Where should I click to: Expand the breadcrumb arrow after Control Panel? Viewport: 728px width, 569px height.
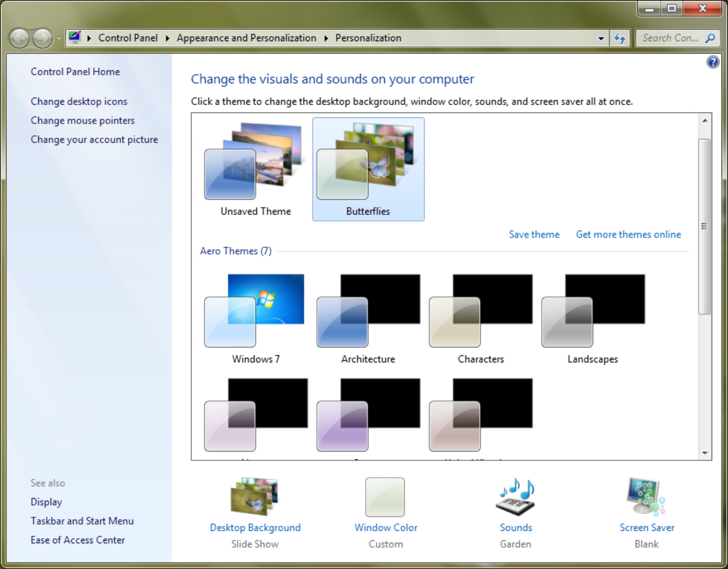coord(167,38)
